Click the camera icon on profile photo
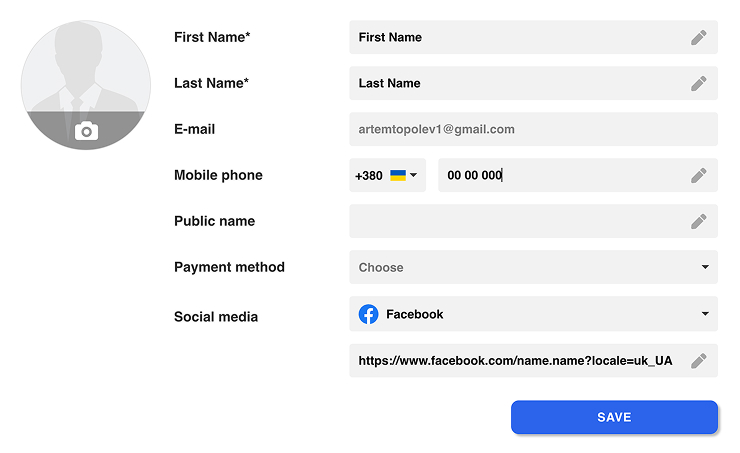This screenshot has height=453, width=740. (86, 131)
